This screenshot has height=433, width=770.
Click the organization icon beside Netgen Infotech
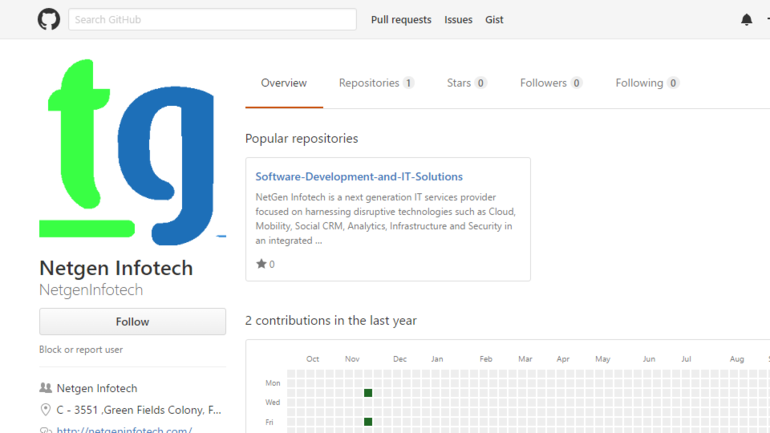point(45,388)
